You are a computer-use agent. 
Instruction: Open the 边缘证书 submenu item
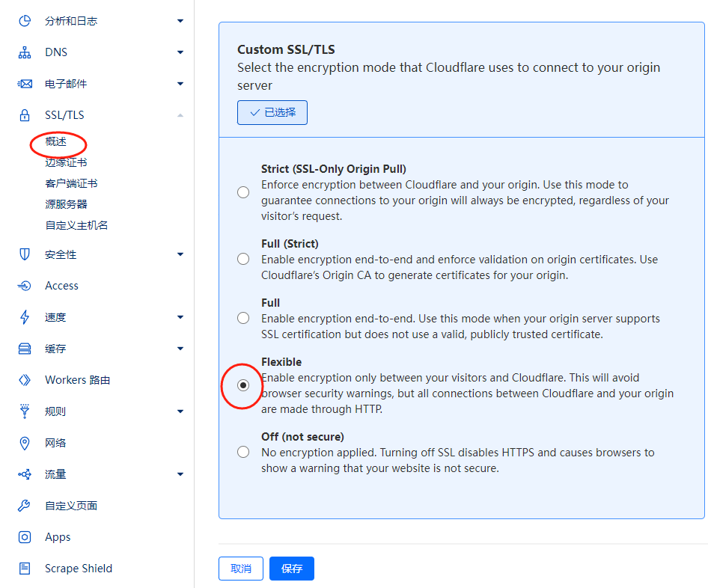[66, 162]
